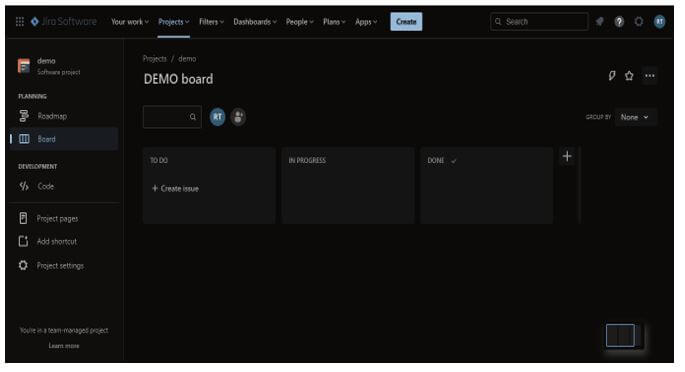This screenshot has width=685, height=372.
Task: Click Create issue in To Do column
Action: coord(175,189)
